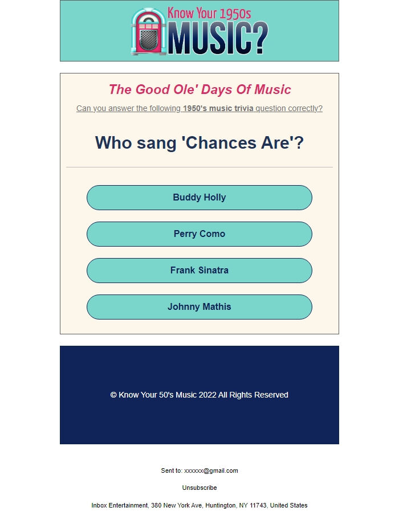Choose the Buddy Holly answer
399x532 pixels.
coord(199,198)
